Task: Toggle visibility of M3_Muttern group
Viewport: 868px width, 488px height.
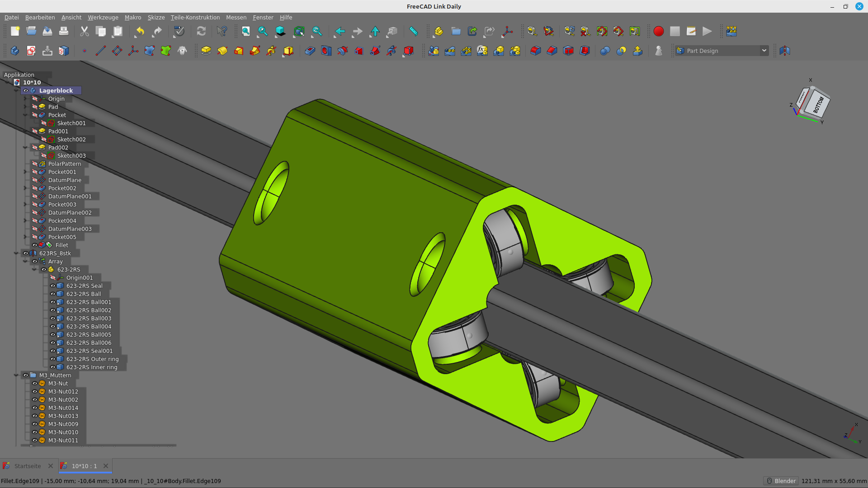Action: coord(26,375)
